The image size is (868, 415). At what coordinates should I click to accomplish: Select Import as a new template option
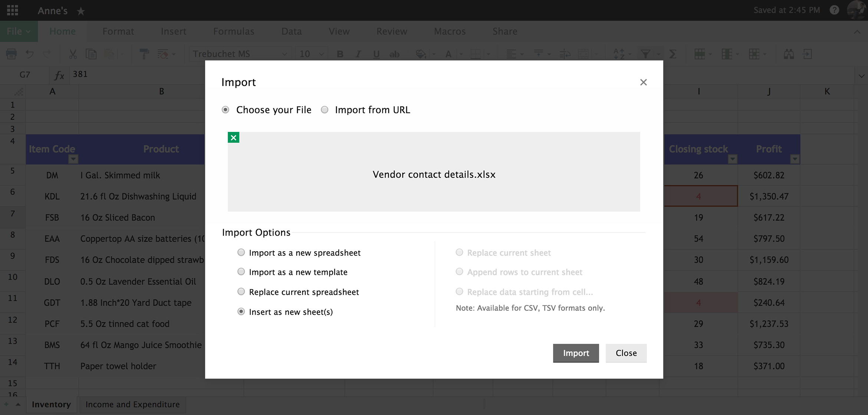(241, 272)
